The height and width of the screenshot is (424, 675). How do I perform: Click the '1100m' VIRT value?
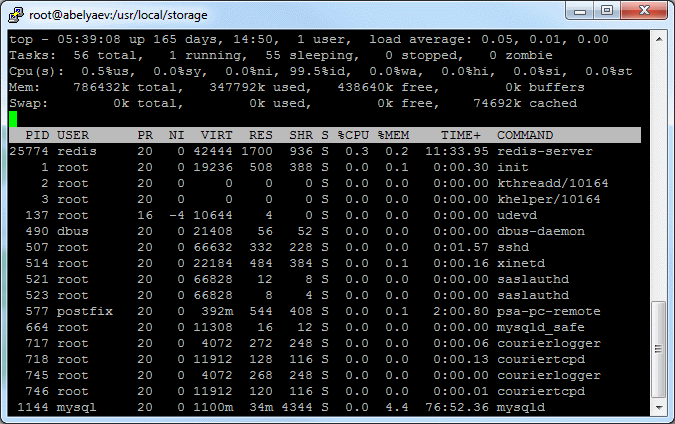(x=213, y=407)
